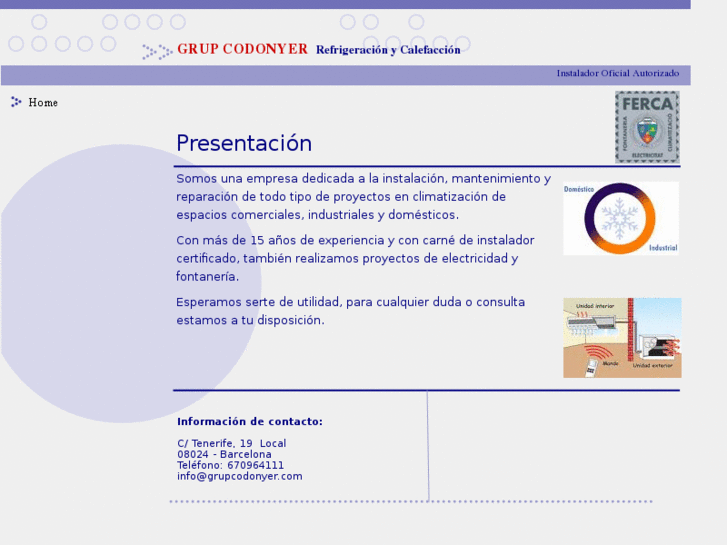This screenshot has width=727, height=545.
Task: Open the Home navigation link
Action: coord(43,103)
